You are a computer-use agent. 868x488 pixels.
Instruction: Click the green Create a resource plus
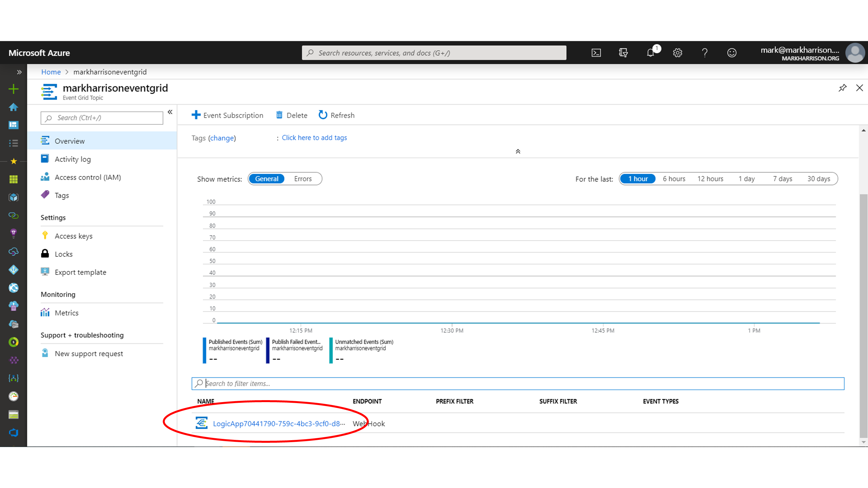[13, 89]
